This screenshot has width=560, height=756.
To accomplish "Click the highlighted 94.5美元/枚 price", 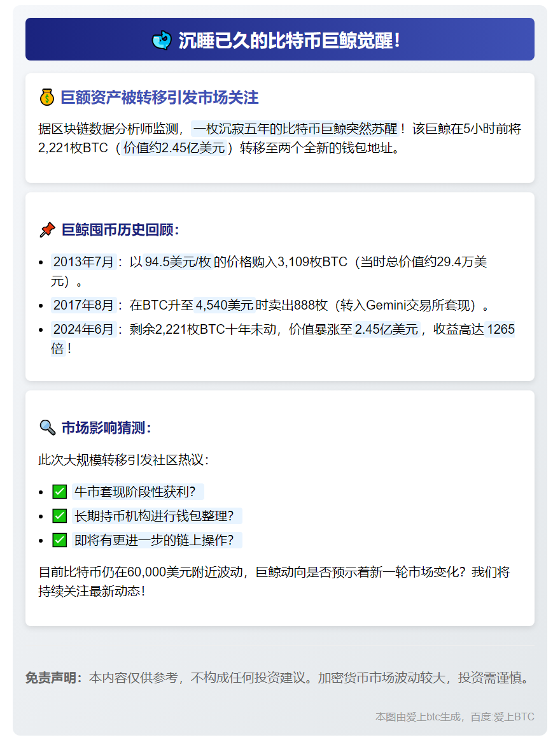I will (x=178, y=262).
